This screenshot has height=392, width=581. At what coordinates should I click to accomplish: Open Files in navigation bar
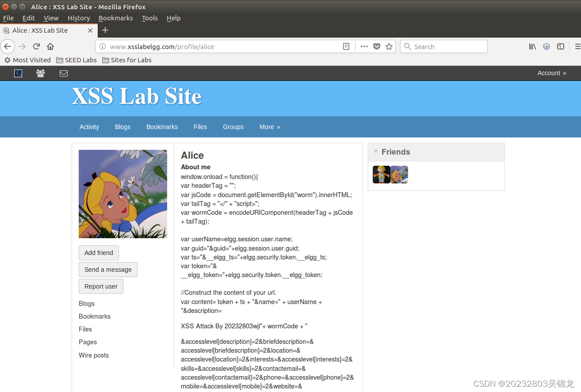[200, 127]
